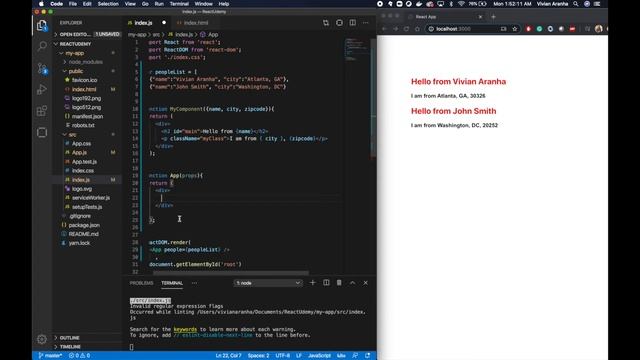This screenshot has height=360, width=640.
Task: Expand the Open Editors section
Action: [87, 34]
